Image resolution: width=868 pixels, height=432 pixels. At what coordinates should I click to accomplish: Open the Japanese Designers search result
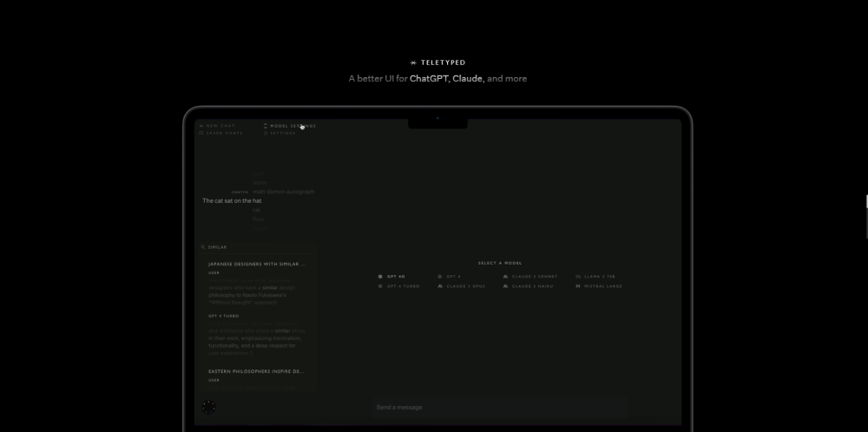click(257, 264)
